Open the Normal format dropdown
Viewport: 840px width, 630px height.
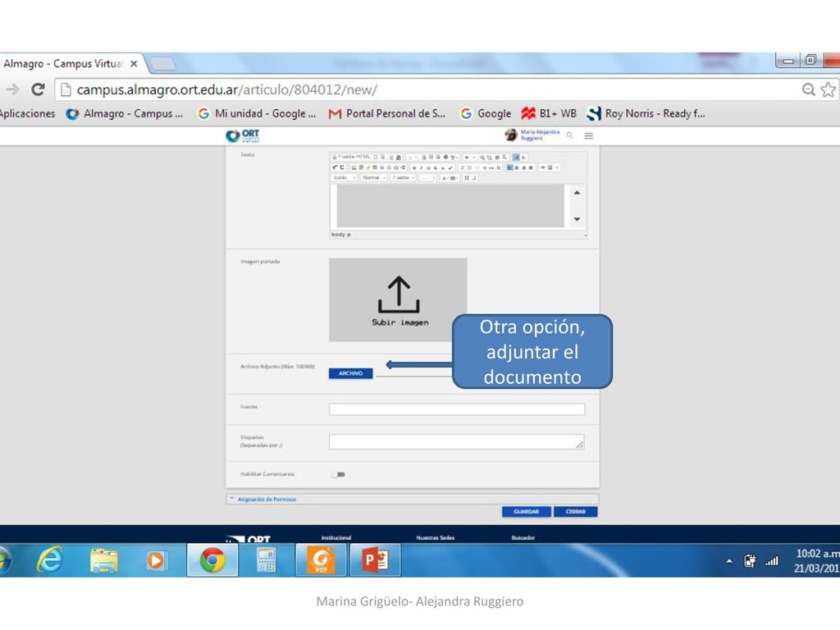coord(373,177)
